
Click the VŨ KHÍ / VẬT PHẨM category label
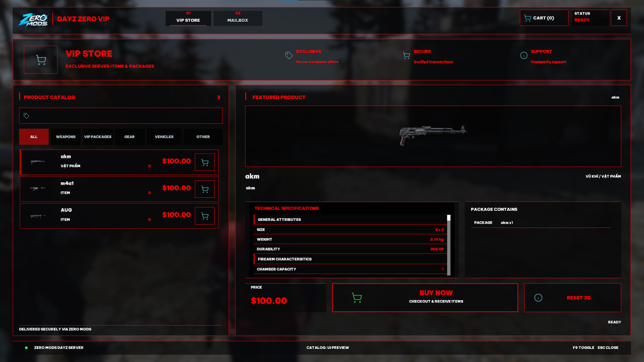point(603,176)
